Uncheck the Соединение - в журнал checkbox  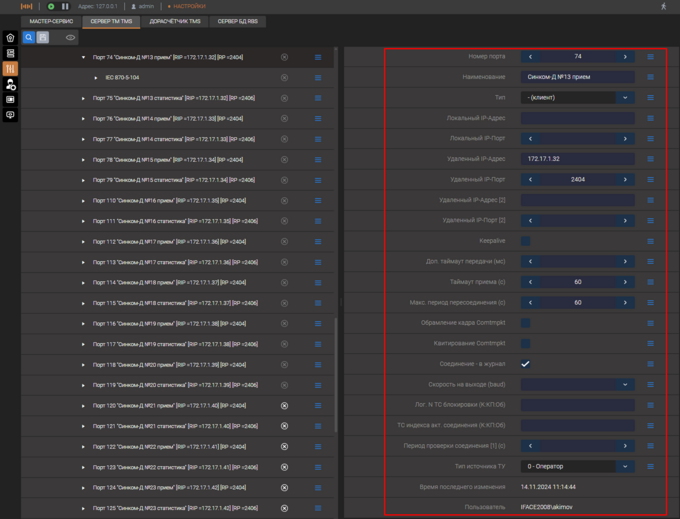pos(526,364)
